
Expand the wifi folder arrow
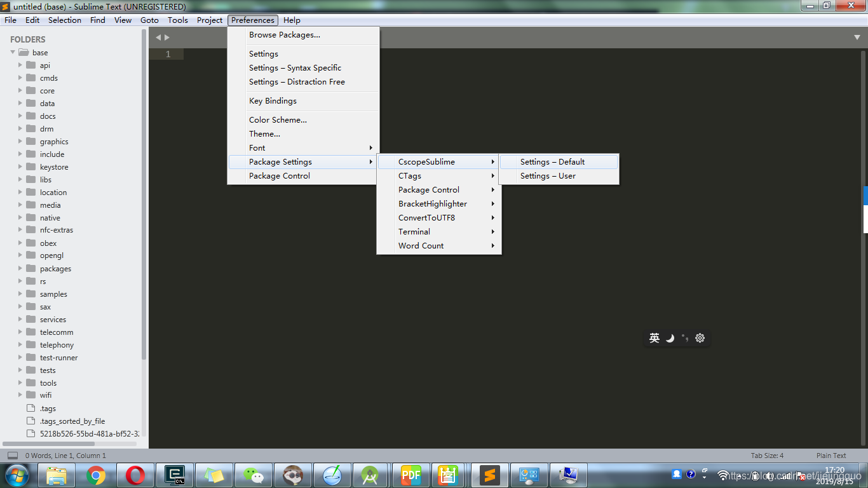[x=20, y=395]
